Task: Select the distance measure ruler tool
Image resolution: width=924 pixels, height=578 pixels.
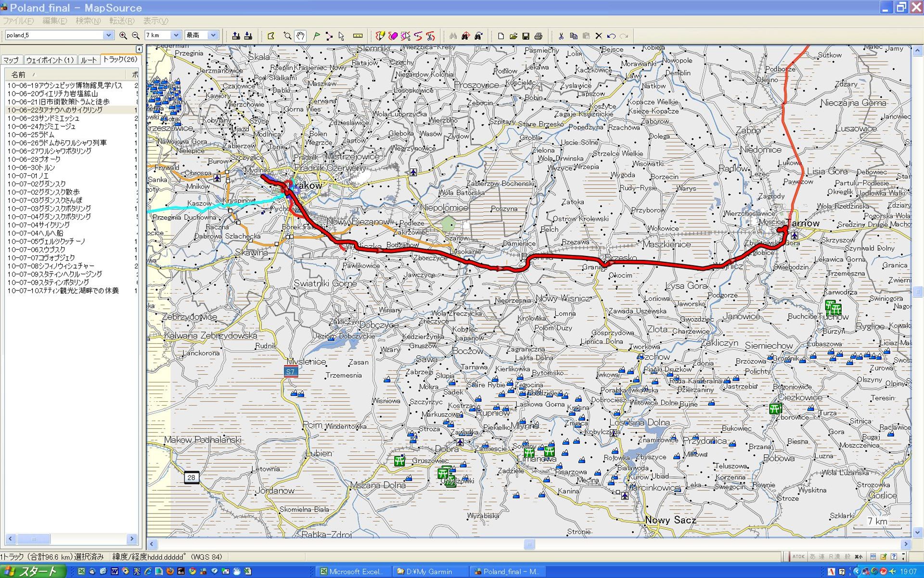Action: click(358, 36)
